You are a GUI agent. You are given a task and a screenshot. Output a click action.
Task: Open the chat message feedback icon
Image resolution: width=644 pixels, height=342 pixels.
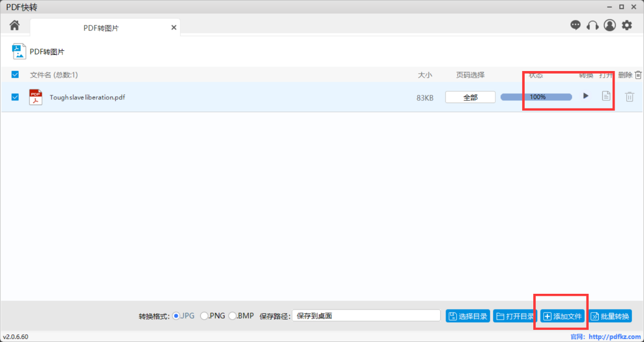[575, 25]
